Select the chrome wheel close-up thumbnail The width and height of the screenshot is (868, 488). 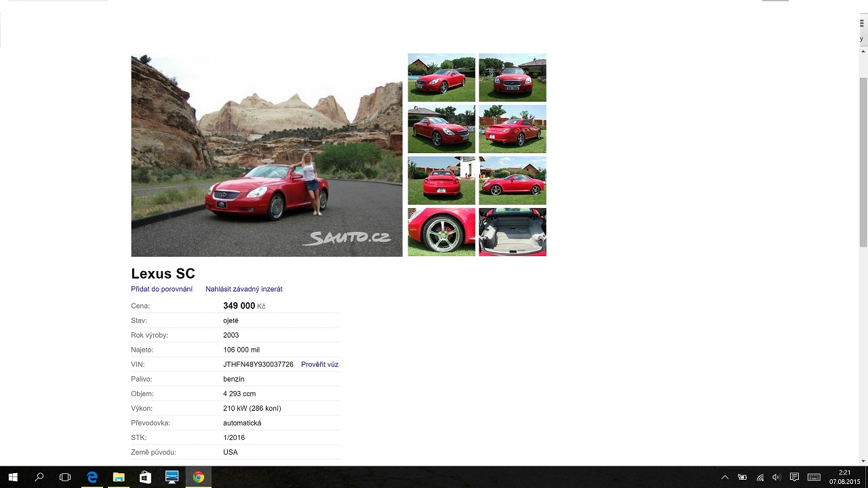(x=441, y=232)
